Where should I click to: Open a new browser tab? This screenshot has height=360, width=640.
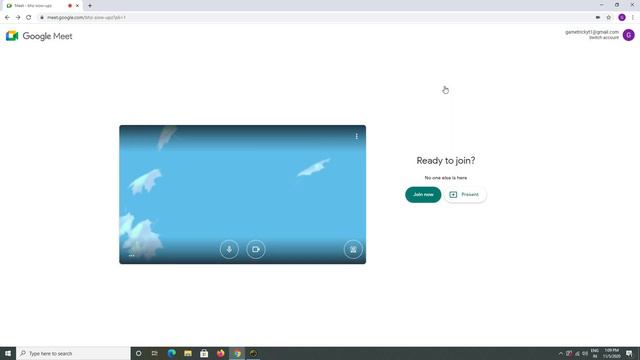[x=90, y=6]
